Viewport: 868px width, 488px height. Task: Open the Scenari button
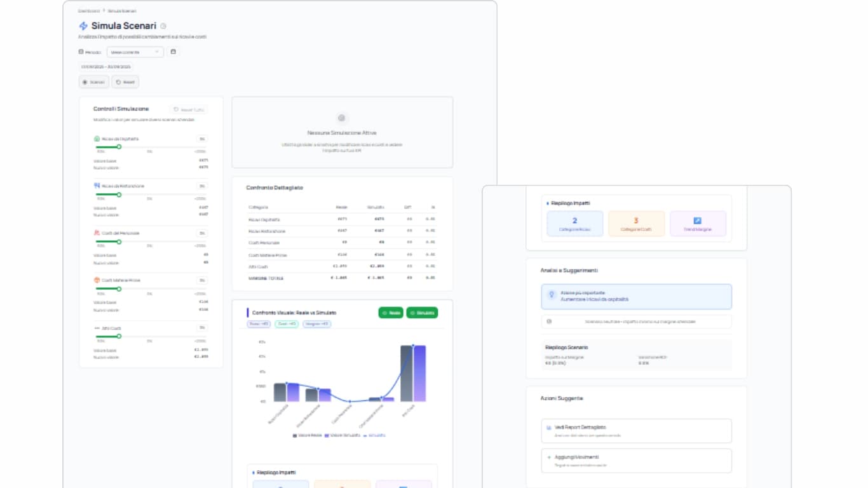(94, 82)
